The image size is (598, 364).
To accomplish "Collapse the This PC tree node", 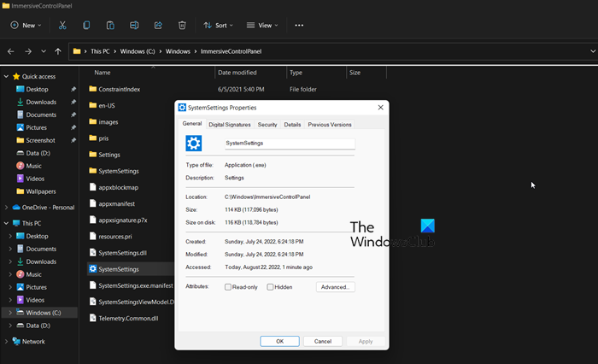I will click(7, 223).
